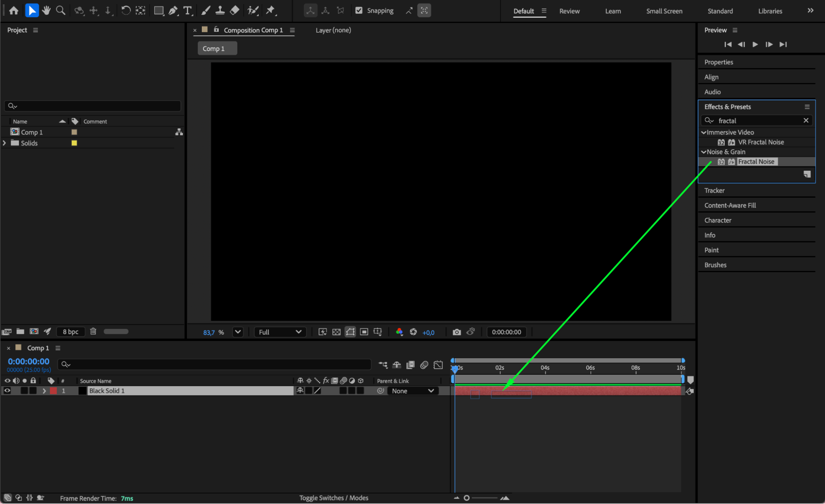This screenshot has width=825, height=504.
Task: Click the 8 bpc color depth button
Action: 70,332
